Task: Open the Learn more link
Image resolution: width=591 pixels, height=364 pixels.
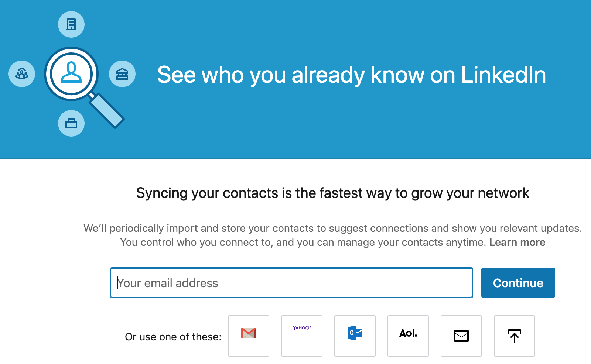Action: (x=517, y=243)
